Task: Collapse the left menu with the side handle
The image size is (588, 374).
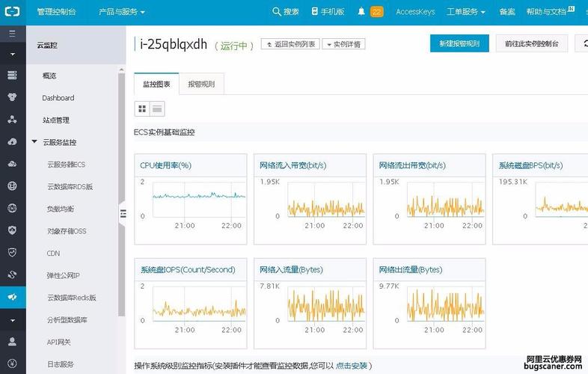Action: [x=123, y=214]
